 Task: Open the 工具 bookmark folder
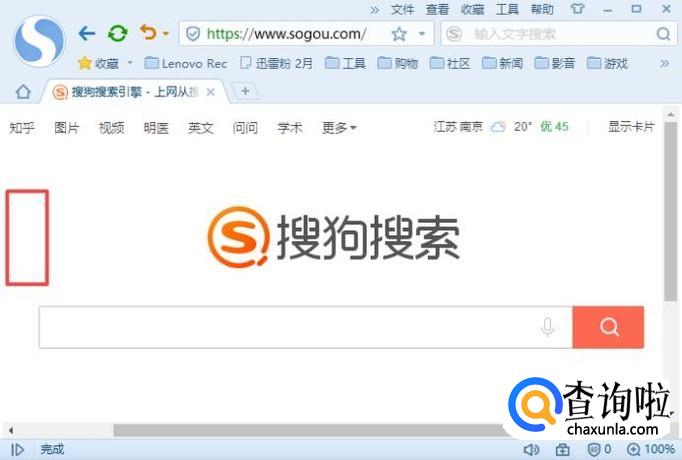345,63
